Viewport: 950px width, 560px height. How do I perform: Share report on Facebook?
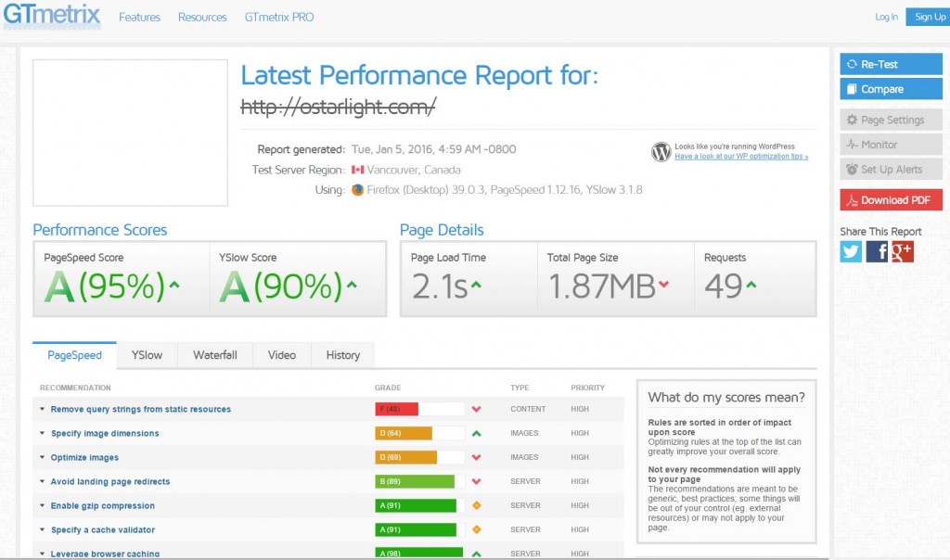click(877, 251)
